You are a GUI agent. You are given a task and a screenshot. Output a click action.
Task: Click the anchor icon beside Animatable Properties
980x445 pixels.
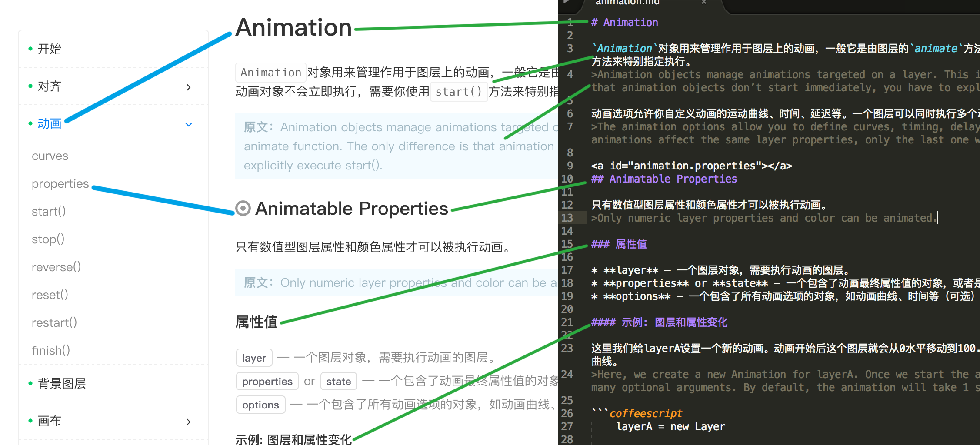click(243, 208)
